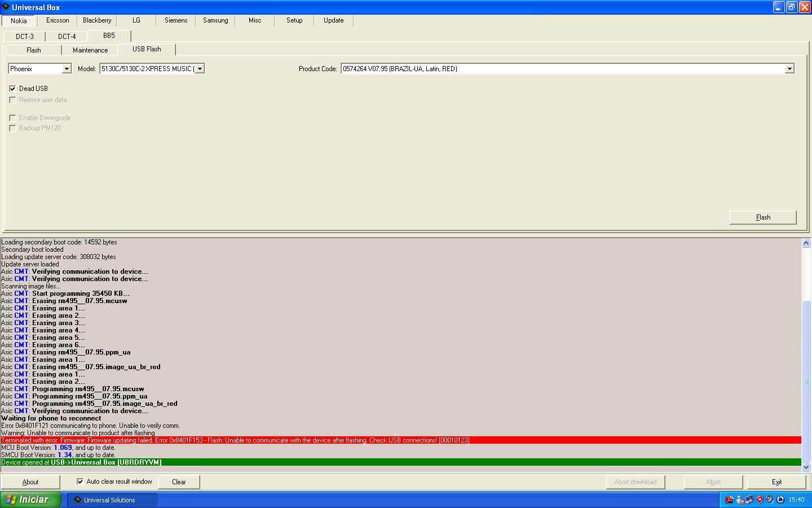The width and height of the screenshot is (812, 508).
Task: Click 'Programming rm495__07.95.ppm_ua' log line
Action: (74, 396)
